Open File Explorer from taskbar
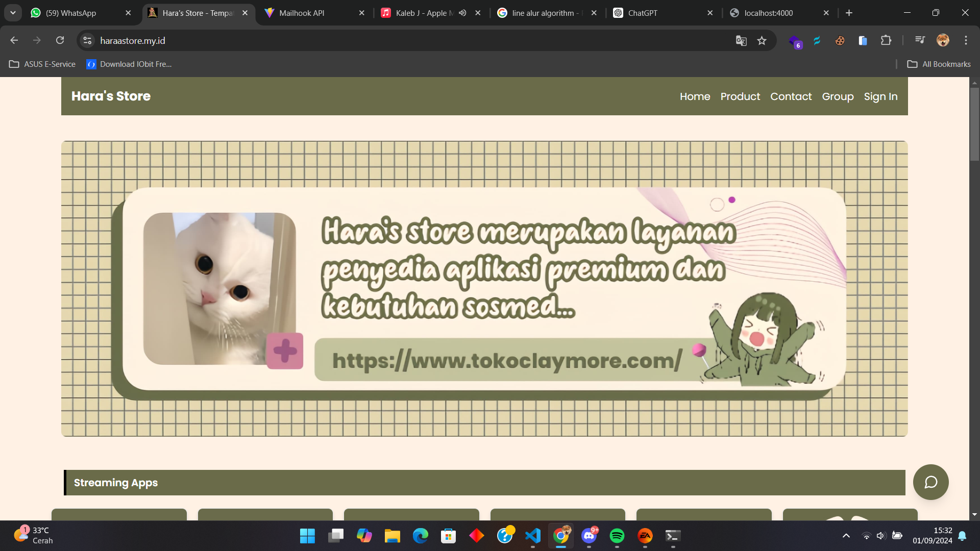 [392, 536]
